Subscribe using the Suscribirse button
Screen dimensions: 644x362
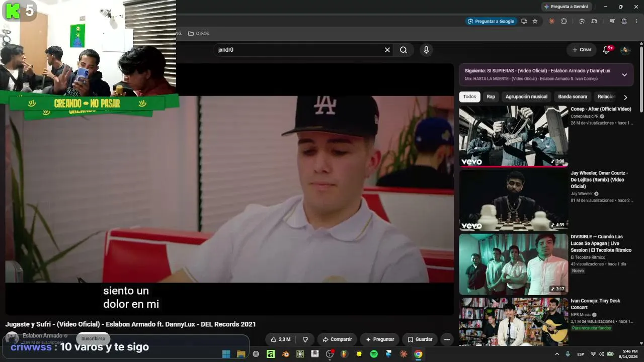[x=93, y=338]
